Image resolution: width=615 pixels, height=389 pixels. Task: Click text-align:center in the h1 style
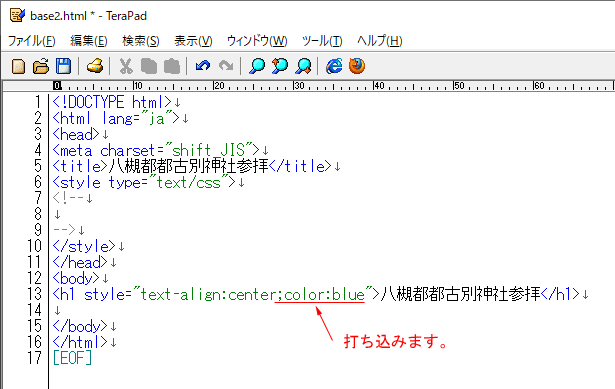point(208,294)
